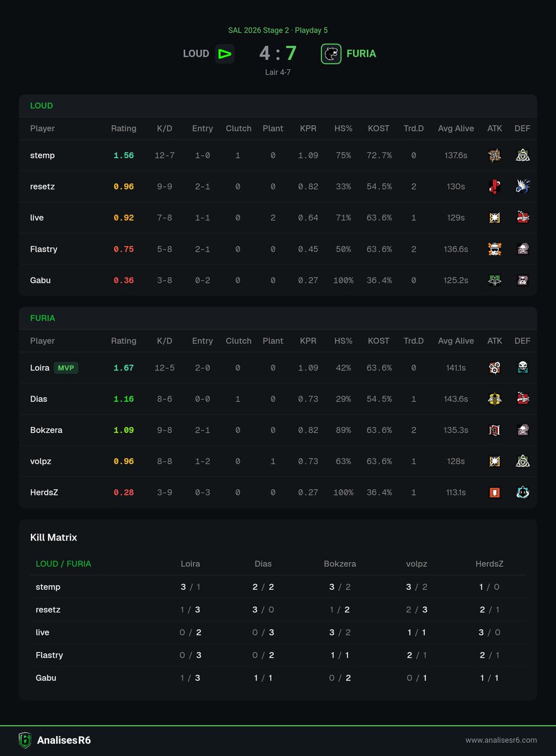Click the HerdsZ column header in Kill Matrix

(x=489, y=564)
